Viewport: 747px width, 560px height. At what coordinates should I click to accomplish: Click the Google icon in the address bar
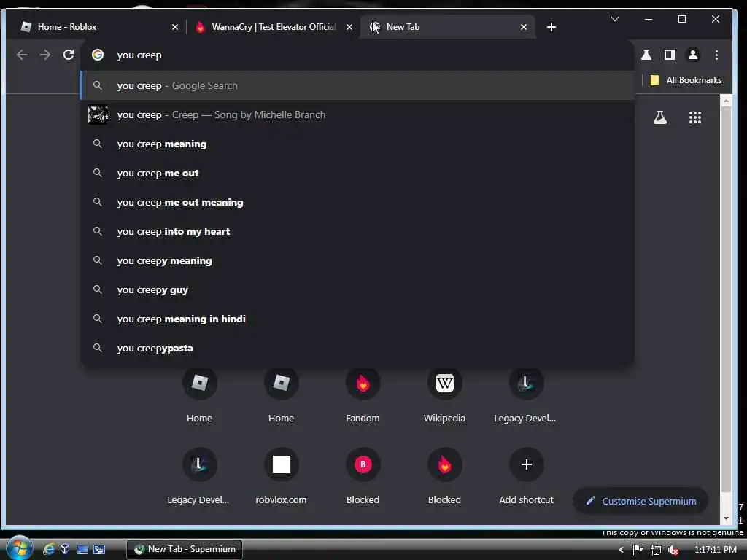(x=98, y=55)
